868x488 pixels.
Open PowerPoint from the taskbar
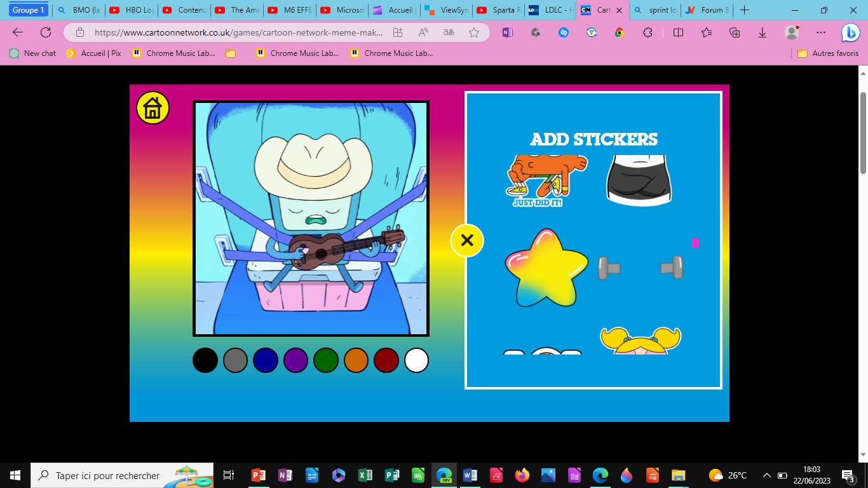(258, 475)
